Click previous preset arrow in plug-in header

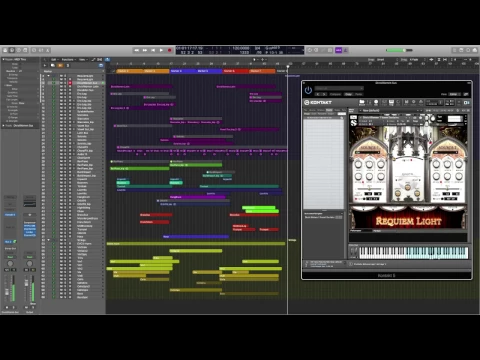pyautogui.click(x=318, y=94)
